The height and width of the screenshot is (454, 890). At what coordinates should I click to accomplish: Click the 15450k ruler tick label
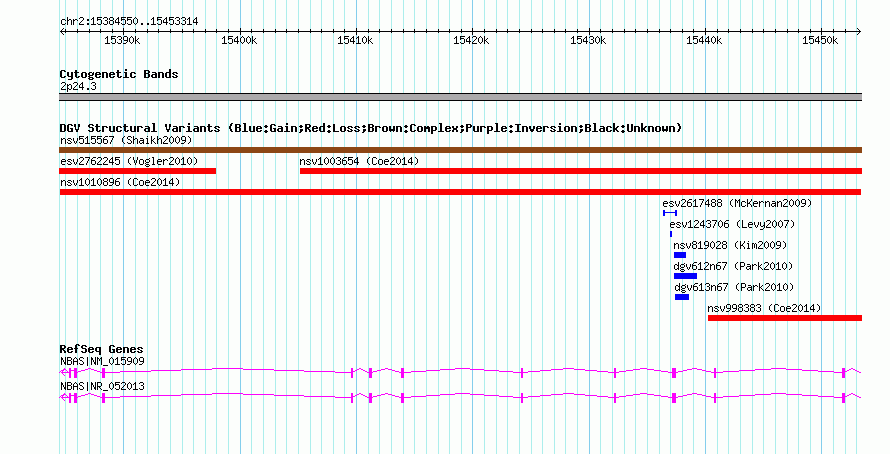pyautogui.click(x=820, y=40)
